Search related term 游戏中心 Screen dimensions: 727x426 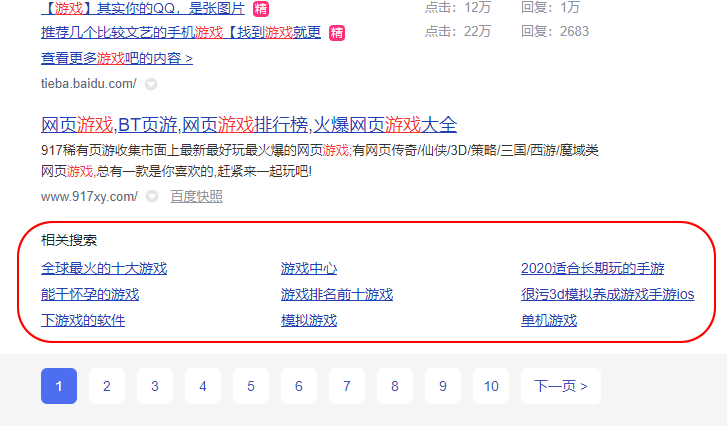[x=309, y=268]
